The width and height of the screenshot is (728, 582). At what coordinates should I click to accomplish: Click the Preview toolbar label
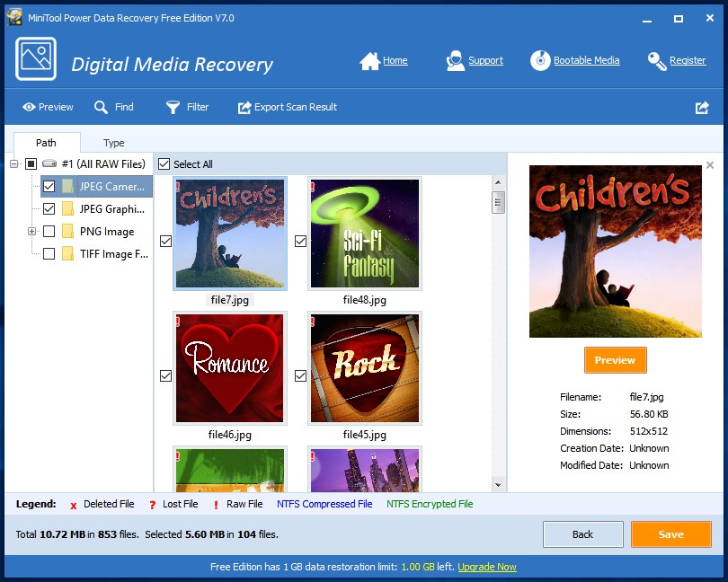click(x=56, y=107)
